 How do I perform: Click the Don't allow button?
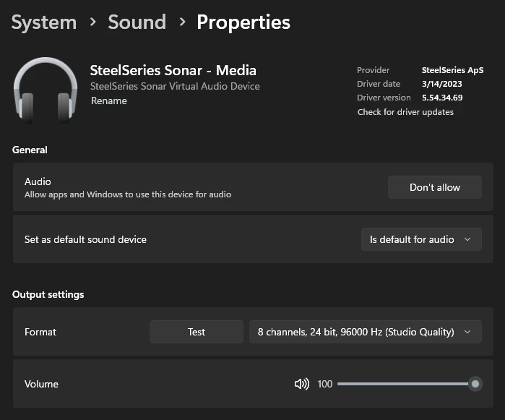435,187
